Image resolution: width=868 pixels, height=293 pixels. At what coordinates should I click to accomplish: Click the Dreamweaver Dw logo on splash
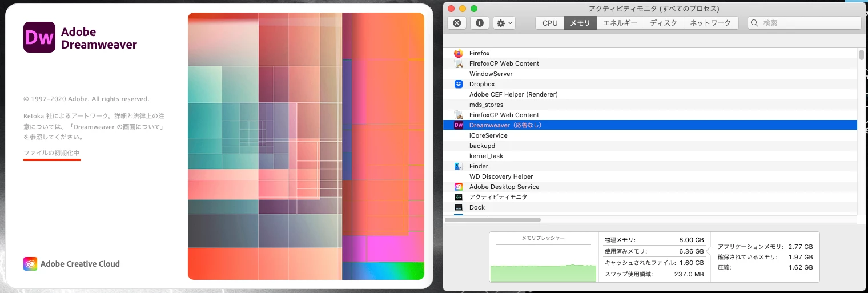(39, 37)
